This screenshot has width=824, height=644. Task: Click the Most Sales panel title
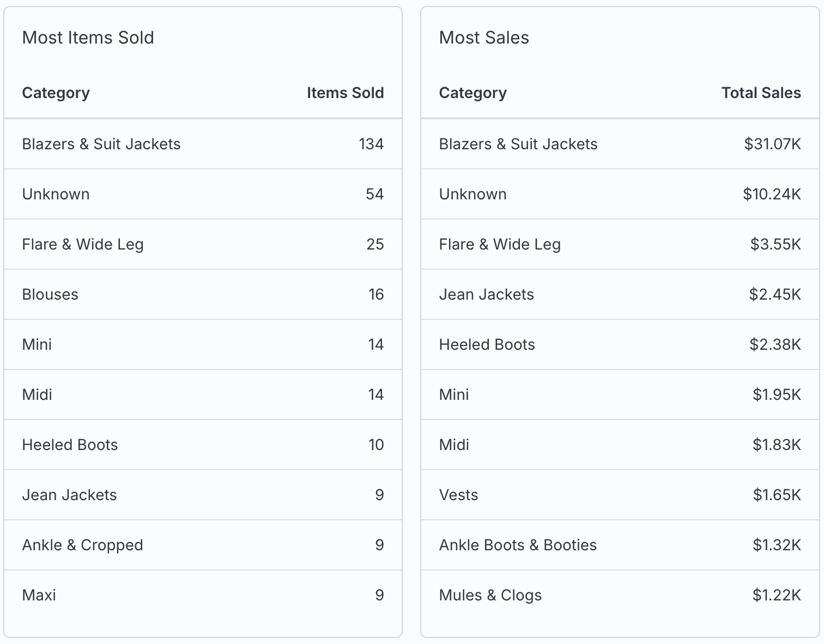tap(484, 38)
